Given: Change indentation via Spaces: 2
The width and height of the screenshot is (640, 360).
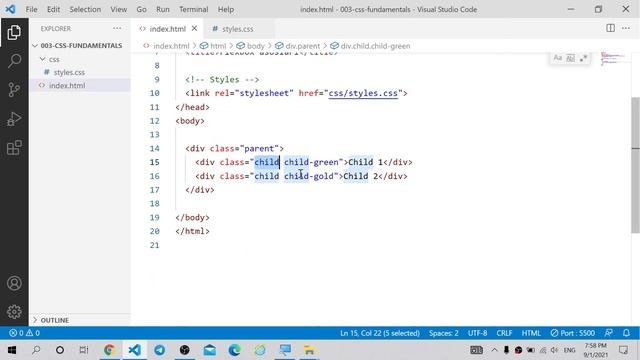Looking at the screenshot, I should tap(443, 333).
